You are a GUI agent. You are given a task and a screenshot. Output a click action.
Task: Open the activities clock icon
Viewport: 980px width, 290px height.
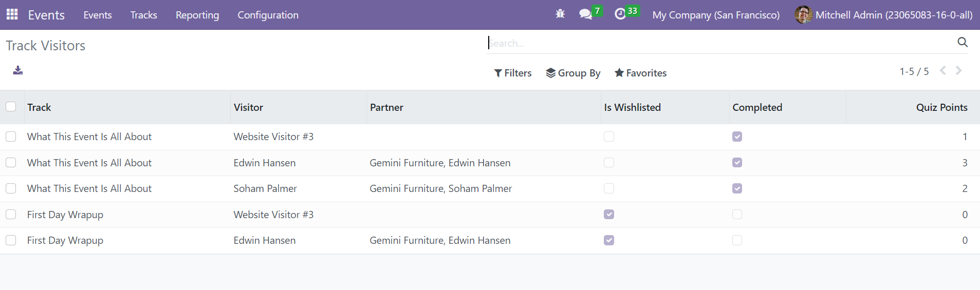pyautogui.click(x=620, y=14)
